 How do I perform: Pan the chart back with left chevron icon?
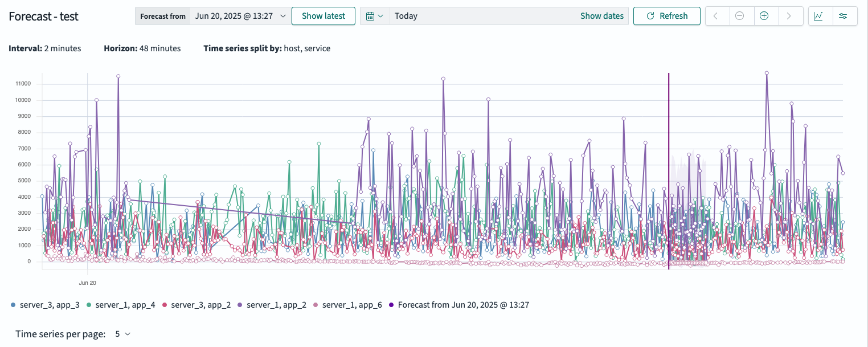pos(717,15)
